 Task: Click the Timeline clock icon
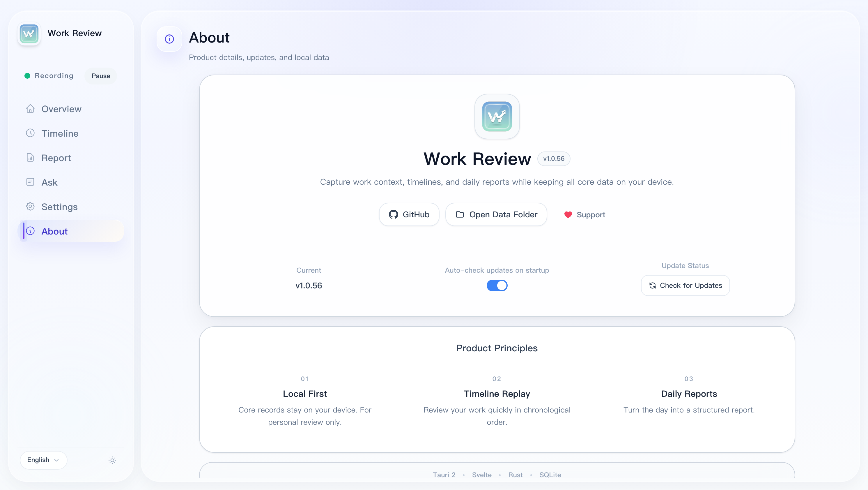(x=30, y=133)
